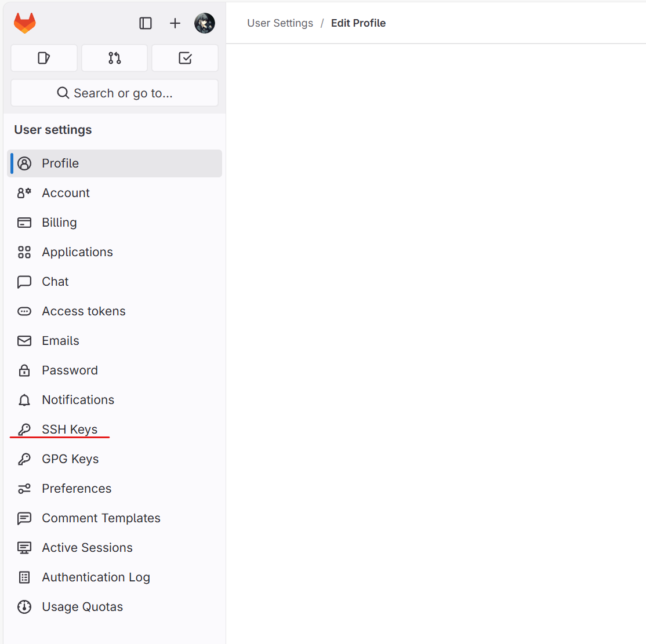Click the Applications grid icon
This screenshot has width=646, height=644.
[x=24, y=252]
